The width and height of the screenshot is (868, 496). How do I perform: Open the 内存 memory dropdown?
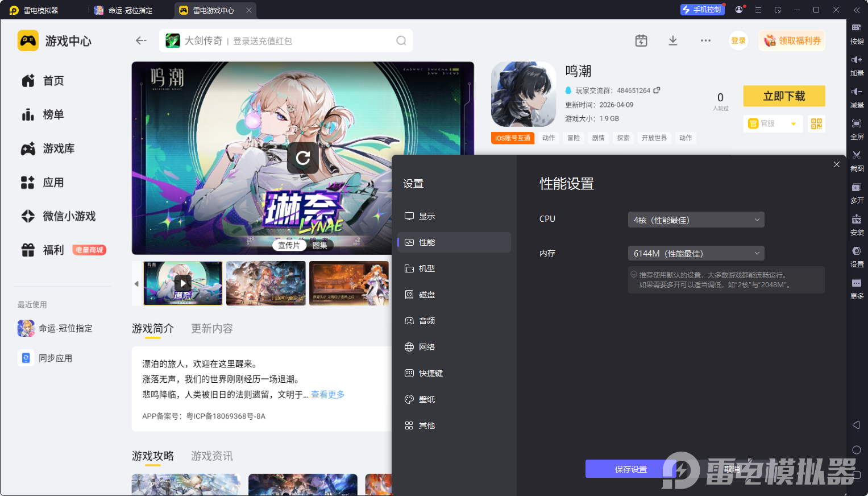[x=696, y=253]
